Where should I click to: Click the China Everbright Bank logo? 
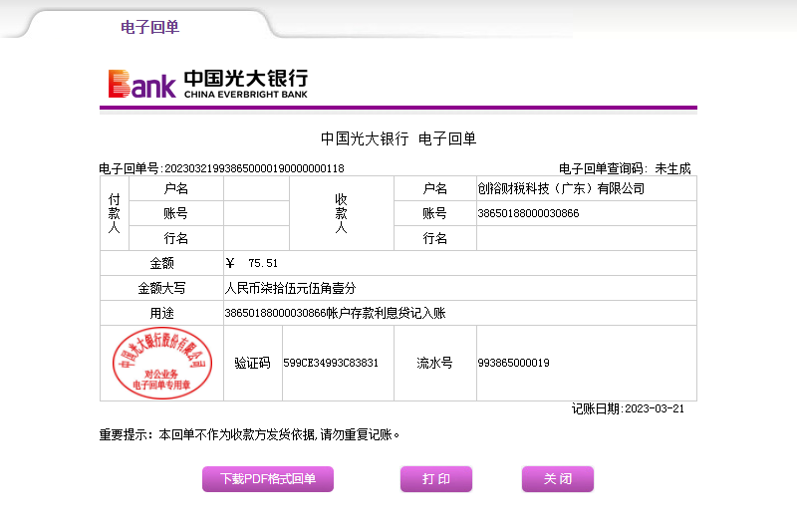click(x=208, y=84)
